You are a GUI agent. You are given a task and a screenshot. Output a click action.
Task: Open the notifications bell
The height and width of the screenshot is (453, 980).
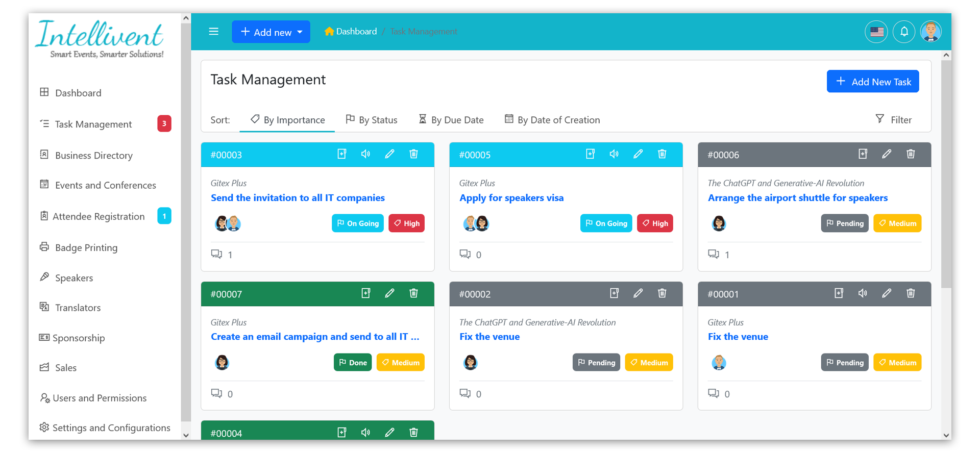[x=904, y=32]
